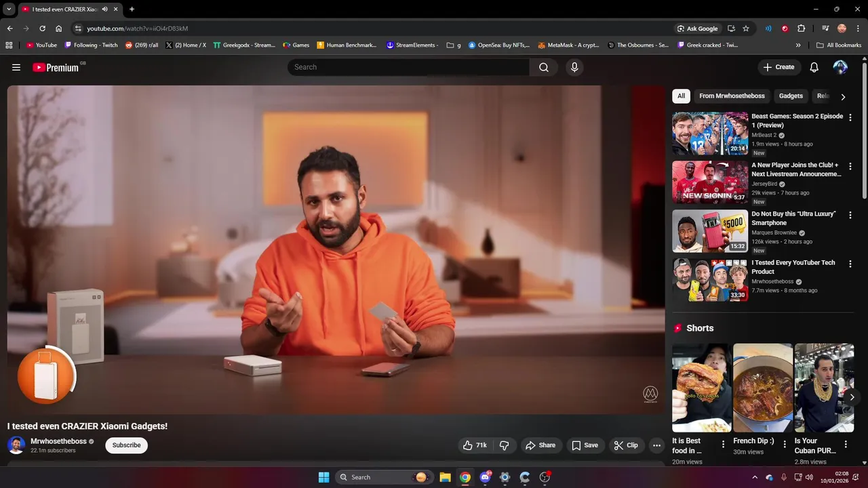This screenshot has width=868, height=488.
Task: Play Beast Games Season 2 thumbnail
Action: [710, 134]
